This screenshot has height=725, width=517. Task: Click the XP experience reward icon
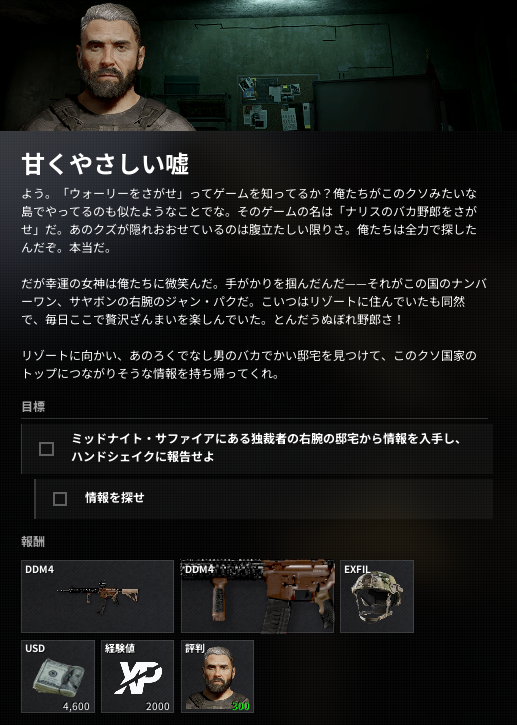click(138, 676)
